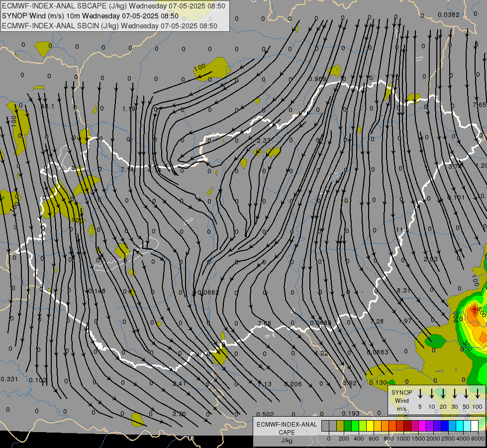
Task: Click the 50 m/s wind arrow in legend
Action: point(466,394)
